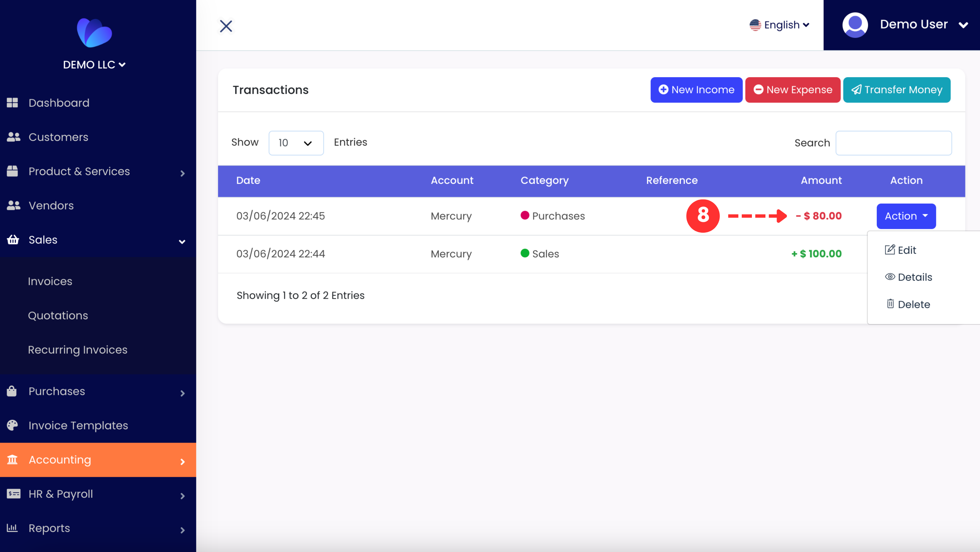The width and height of the screenshot is (980, 552).
Task: Click the Dashboard grid icon
Action: point(12,103)
